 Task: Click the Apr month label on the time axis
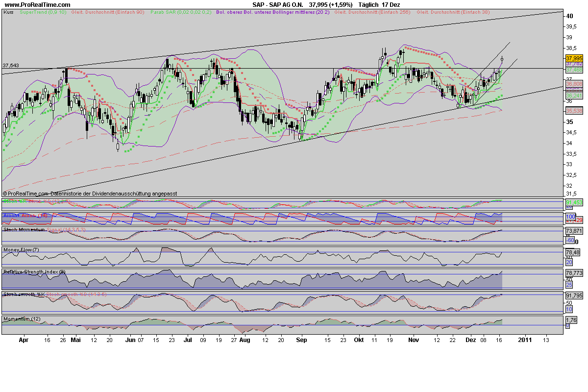[23, 339]
